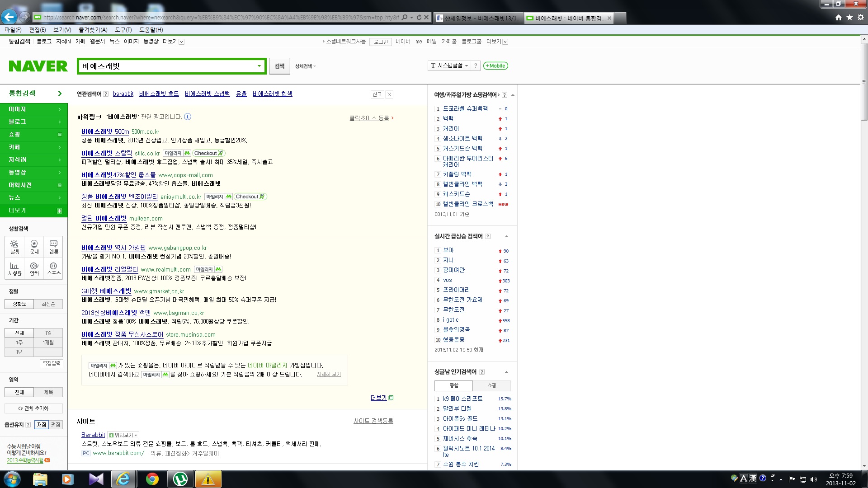The image size is (868, 488).
Task: Expand the 더보기 item in green sidebar
Action: (x=34, y=211)
